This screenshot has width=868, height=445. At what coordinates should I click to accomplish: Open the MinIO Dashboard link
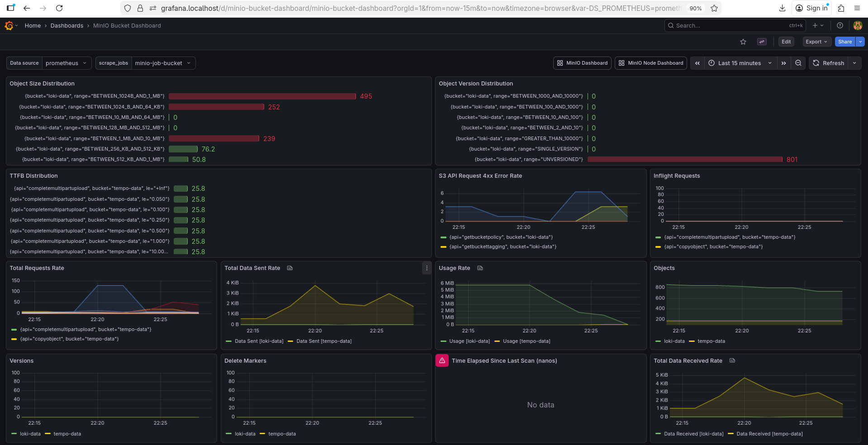tap(582, 63)
